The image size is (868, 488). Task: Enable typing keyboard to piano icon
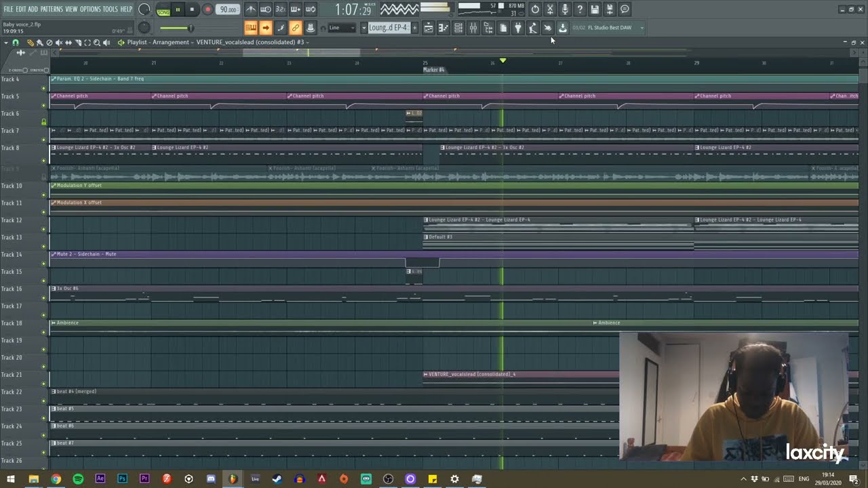tap(251, 28)
